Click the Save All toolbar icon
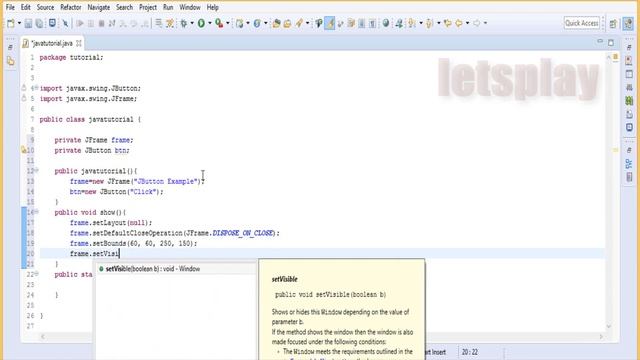The width and height of the screenshot is (640, 360). 39,23
